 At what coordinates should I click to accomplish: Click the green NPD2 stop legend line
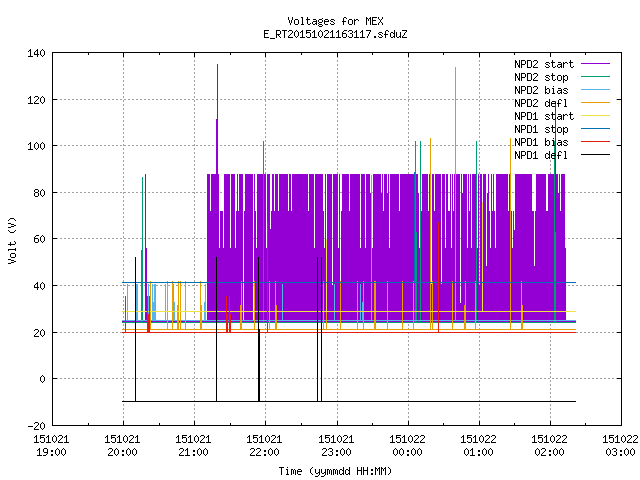(596, 77)
